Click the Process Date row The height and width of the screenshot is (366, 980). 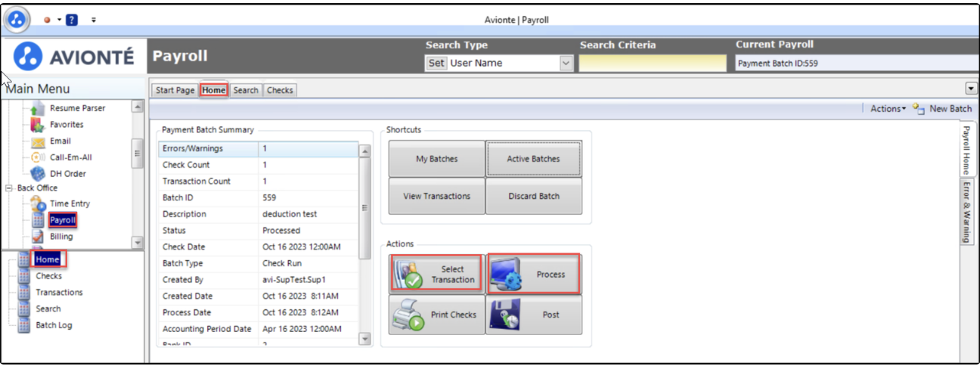pos(258,312)
